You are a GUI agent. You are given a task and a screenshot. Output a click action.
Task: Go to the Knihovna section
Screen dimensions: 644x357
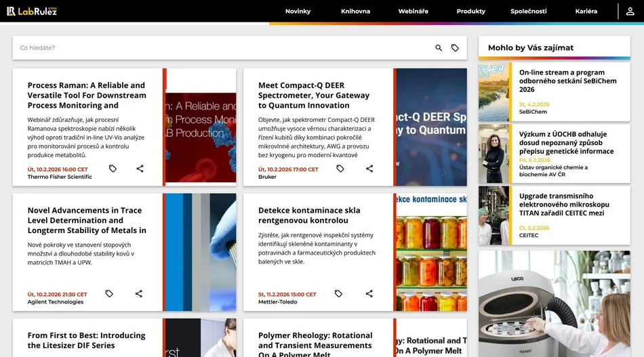(355, 12)
